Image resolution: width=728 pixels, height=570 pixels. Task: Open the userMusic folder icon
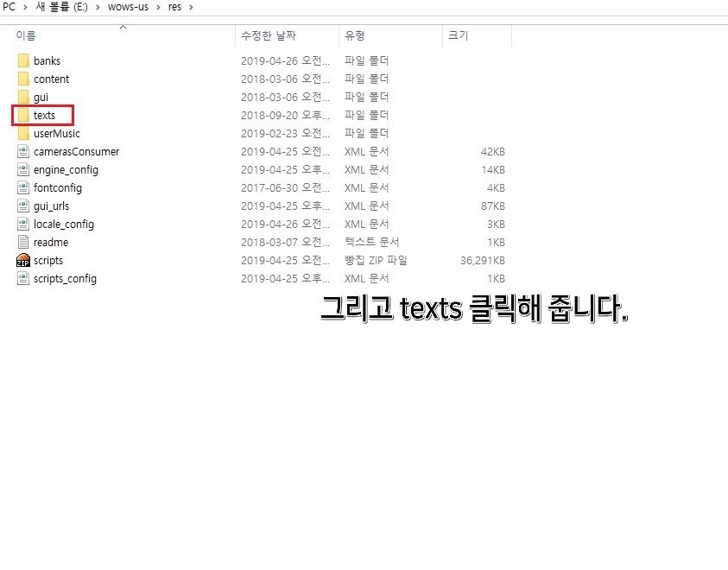click(x=23, y=133)
